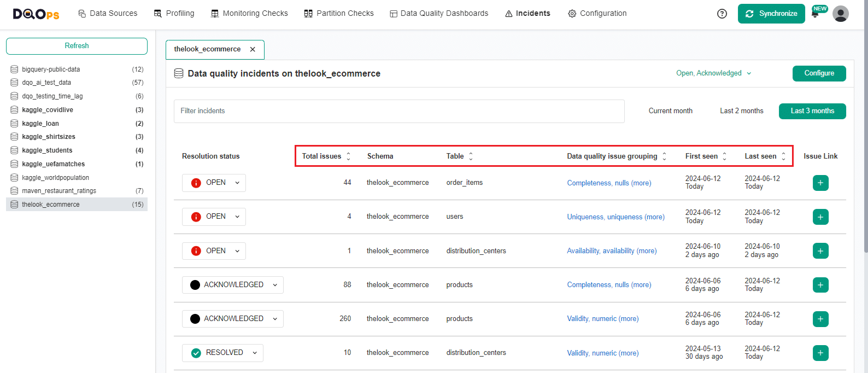The height and width of the screenshot is (373, 868).
Task: Select the Last 2 months filter
Action: point(742,111)
